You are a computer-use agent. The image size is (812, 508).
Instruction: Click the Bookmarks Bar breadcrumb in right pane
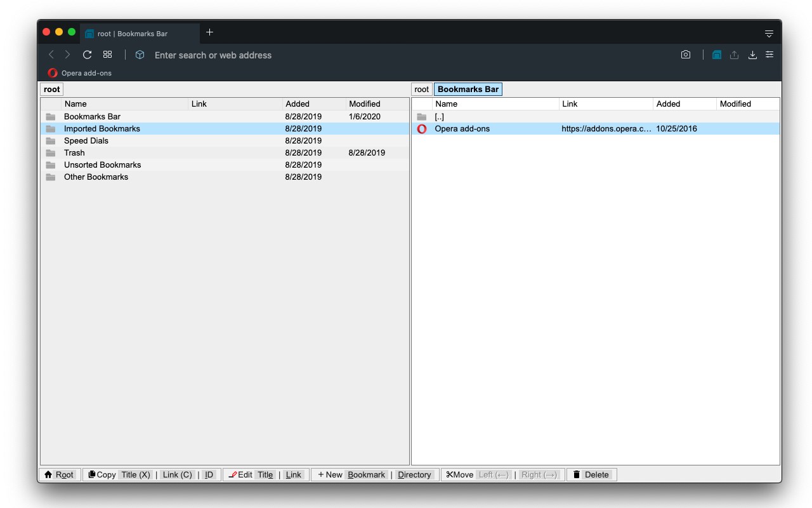click(468, 90)
